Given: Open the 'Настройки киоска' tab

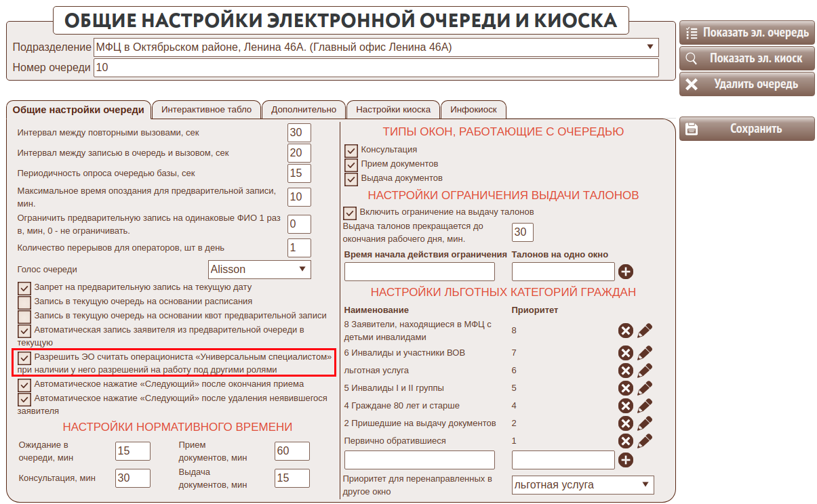Looking at the screenshot, I should 393,110.
